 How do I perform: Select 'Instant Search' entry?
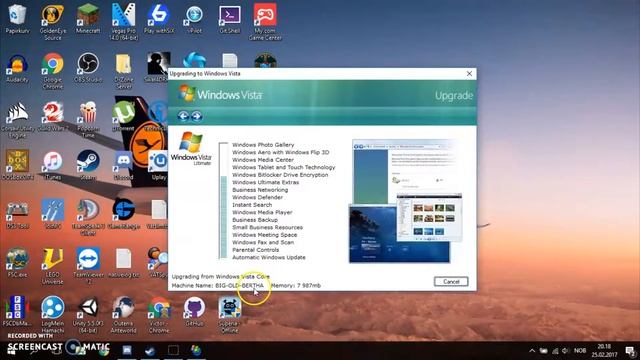tap(252, 205)
